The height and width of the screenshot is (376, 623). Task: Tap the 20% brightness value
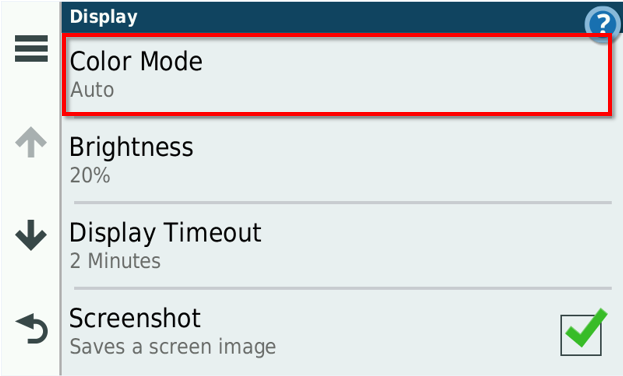pos(90,175)
